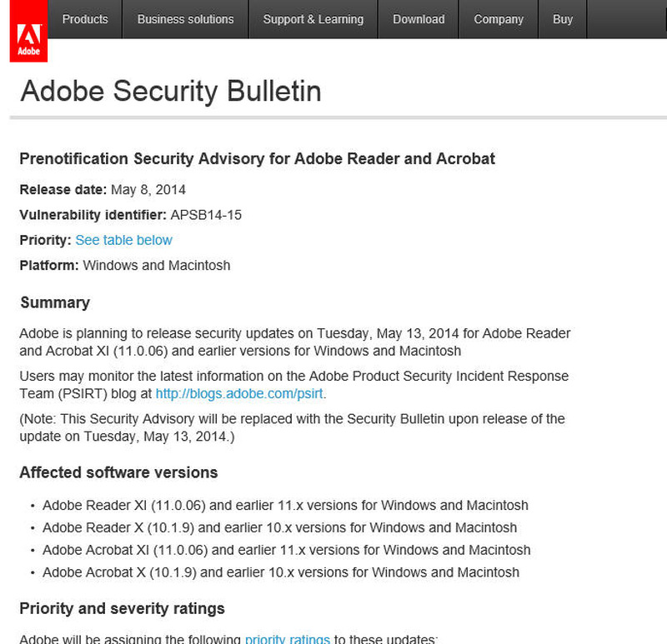Click the "priority ratings" link
This screenshot has width=667, height=644.
click(287, 639)
